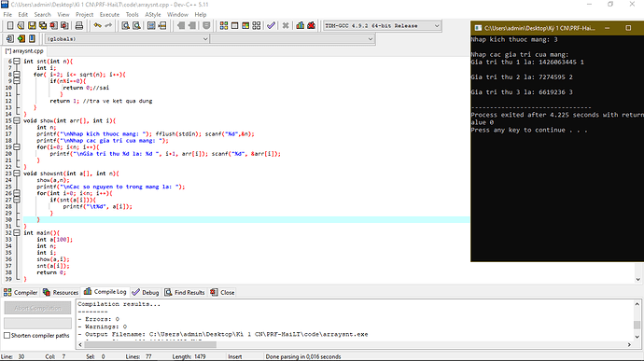Open Find with the magnifier icon
644x361 pixels.
[x=126, y=25]
